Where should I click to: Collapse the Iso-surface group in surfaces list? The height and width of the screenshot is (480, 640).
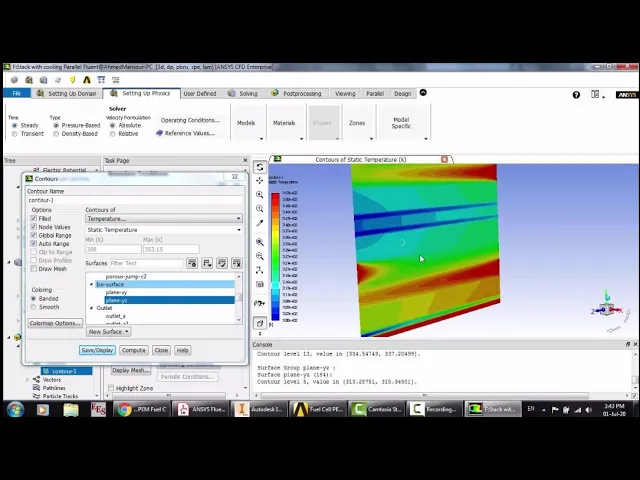click(x=91, y=284)
